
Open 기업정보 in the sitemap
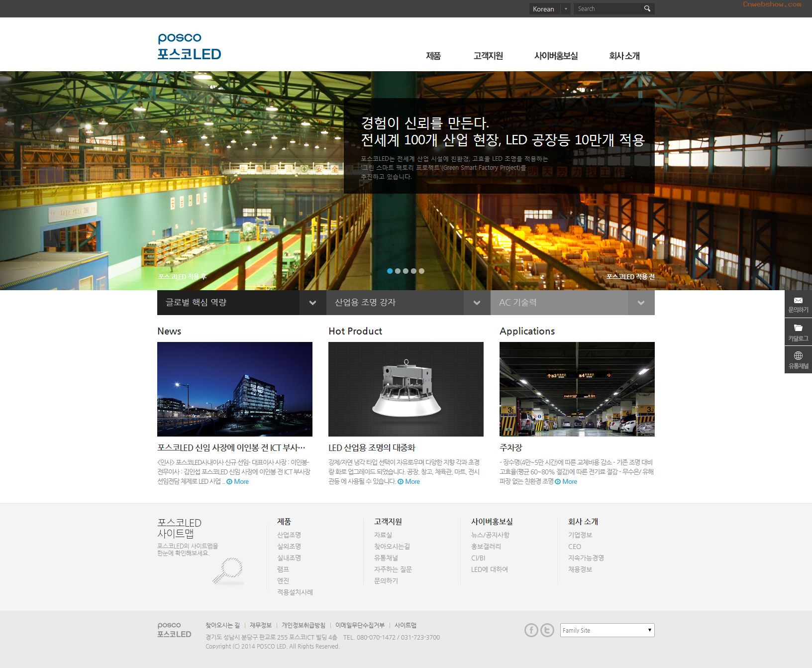[580, 535]
